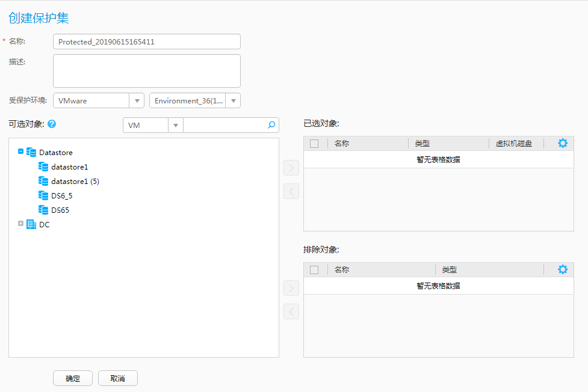
Task: Open column settings gear in 排除对象 table
Action: click(x=563, y=269)
